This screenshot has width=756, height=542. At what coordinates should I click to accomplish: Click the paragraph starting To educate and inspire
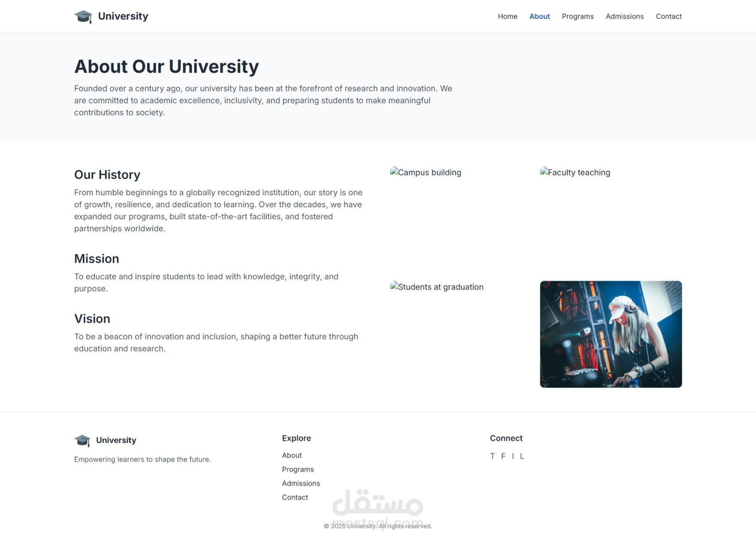pos(206,283)
